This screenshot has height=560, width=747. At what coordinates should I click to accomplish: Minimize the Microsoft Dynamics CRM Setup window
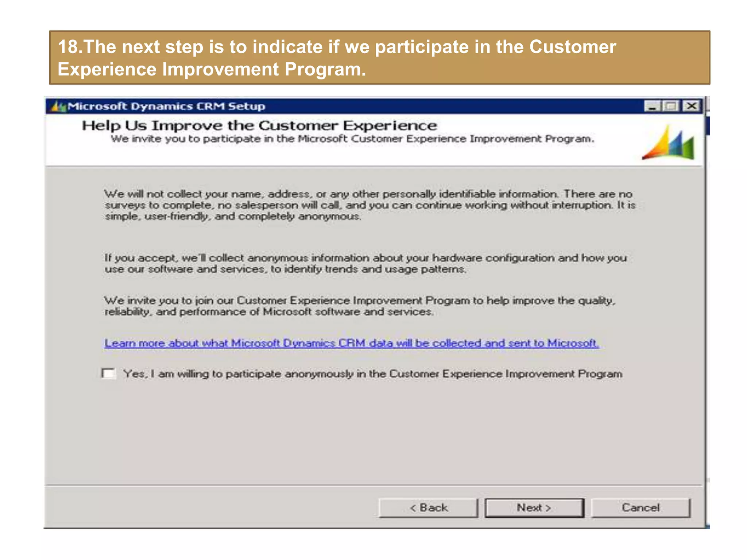click(x=652, y=106)
